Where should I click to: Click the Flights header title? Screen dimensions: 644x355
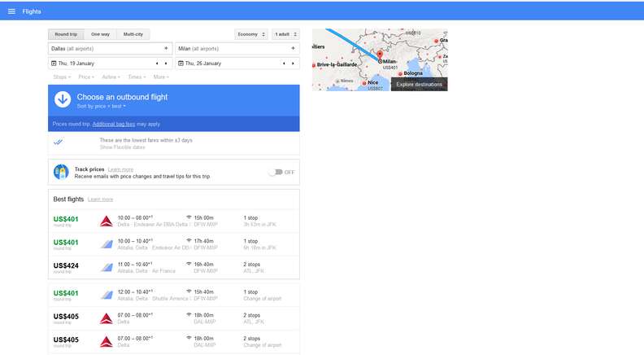coord(32,11)
